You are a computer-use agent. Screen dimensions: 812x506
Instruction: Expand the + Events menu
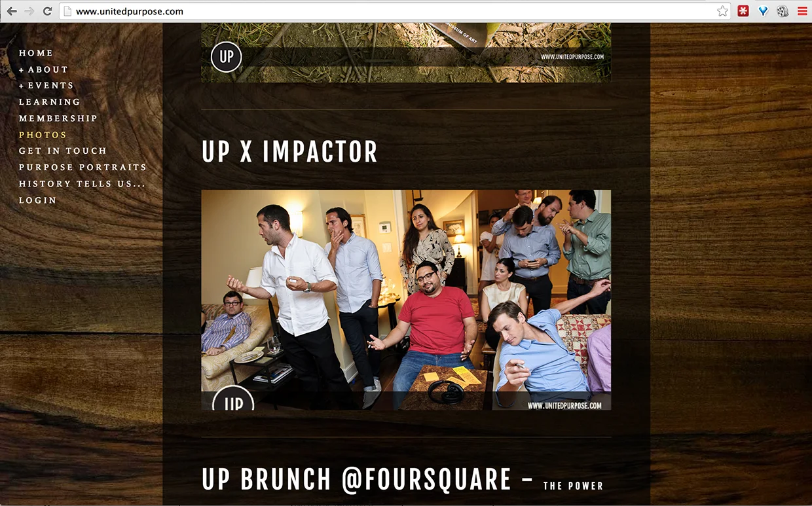46,86
